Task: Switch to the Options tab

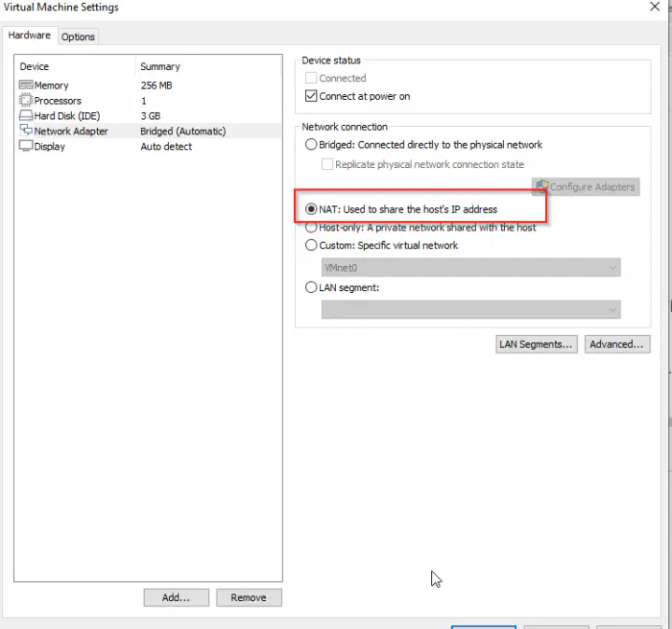Action: point(79,36)
